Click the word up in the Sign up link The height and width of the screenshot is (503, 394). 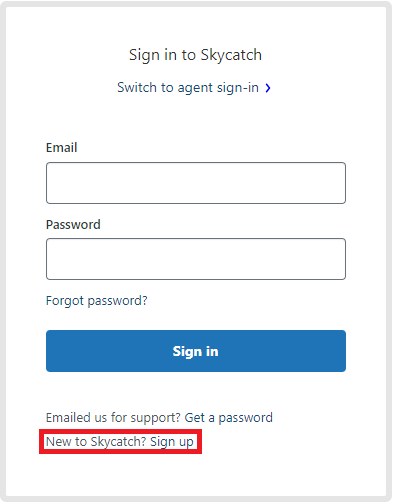(187, 443)
